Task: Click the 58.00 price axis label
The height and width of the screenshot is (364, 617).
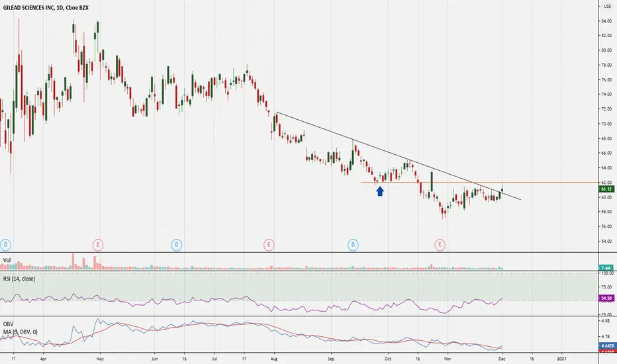Action: tap(606, 212)
